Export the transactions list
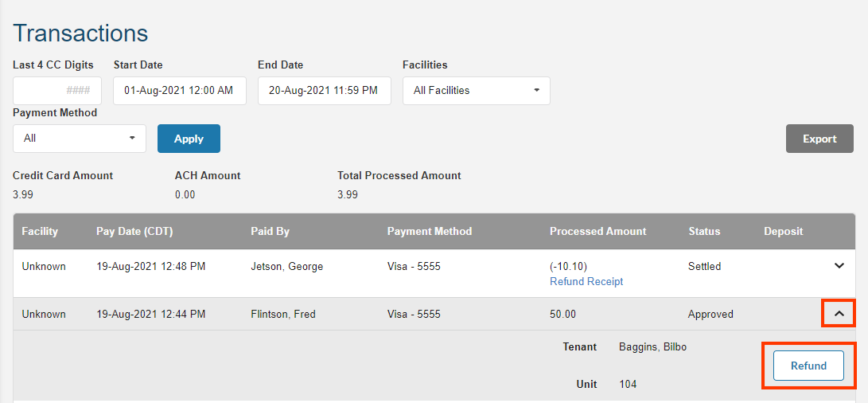868x403 pixels. point(819,139)
